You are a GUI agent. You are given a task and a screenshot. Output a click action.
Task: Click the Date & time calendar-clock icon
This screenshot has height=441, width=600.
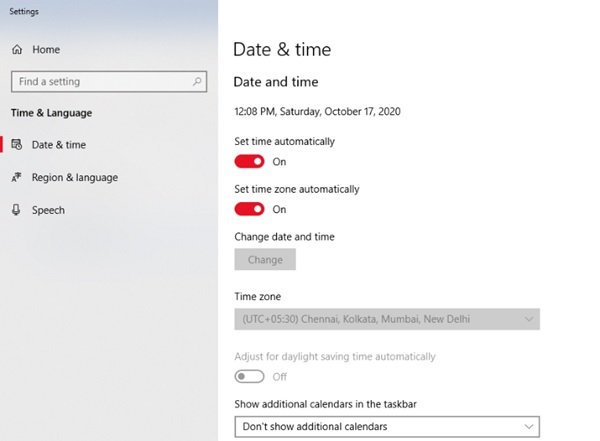click(16, 145)
